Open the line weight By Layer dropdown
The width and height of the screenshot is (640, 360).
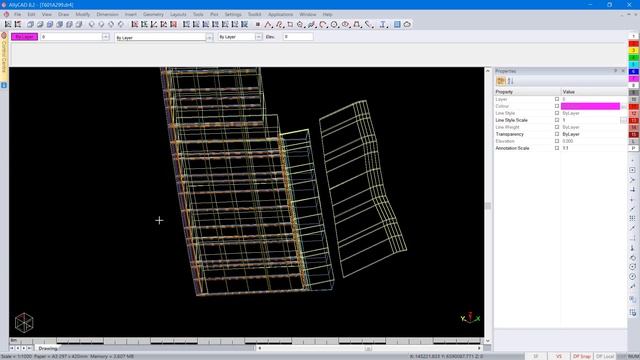click(x=259, y=37)
